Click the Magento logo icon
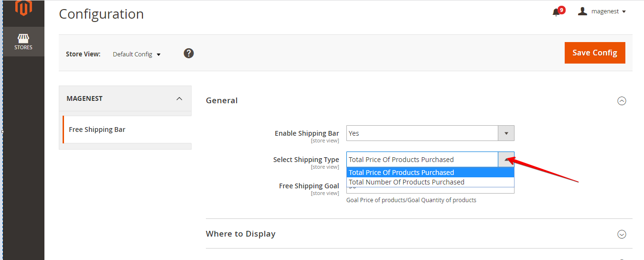Image resolution: width=644 pixels, height=260 pixels. pos(23,8)
